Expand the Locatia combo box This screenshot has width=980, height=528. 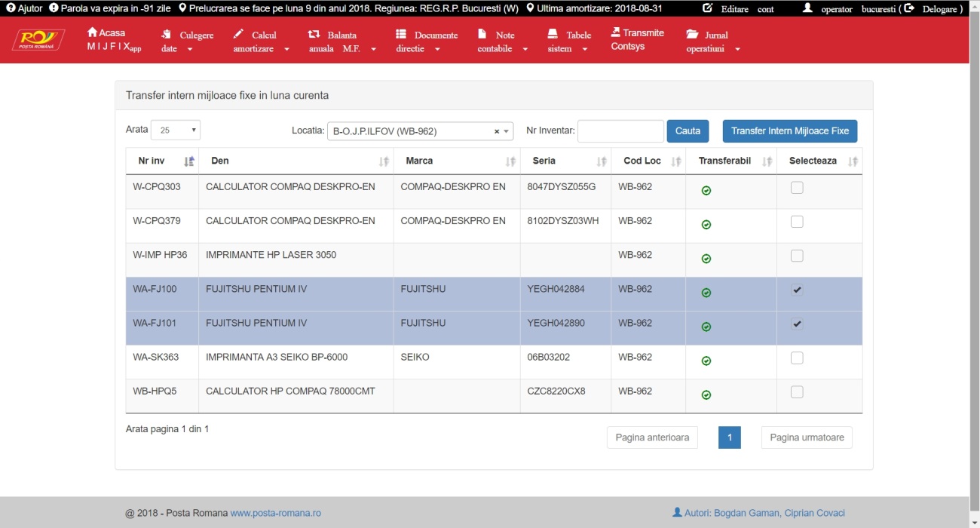point(507,132)
